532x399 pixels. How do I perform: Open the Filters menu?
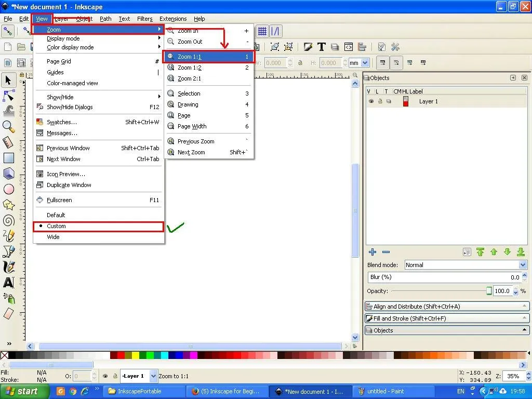point(145,19)
